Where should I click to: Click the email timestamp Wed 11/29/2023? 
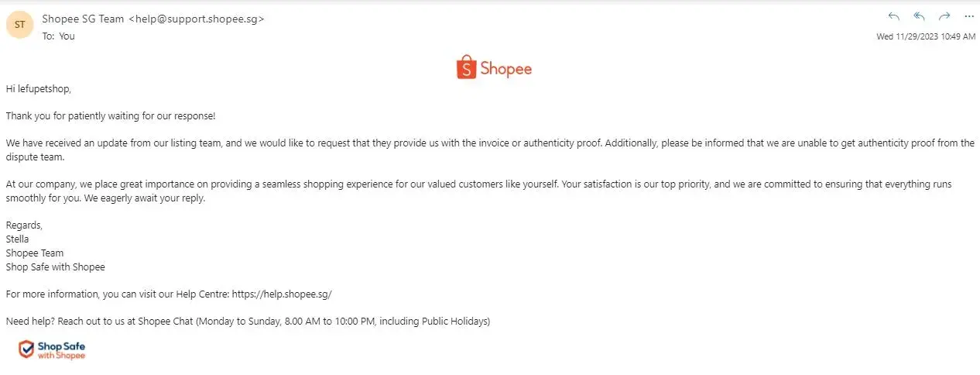[x=925, y=36]
